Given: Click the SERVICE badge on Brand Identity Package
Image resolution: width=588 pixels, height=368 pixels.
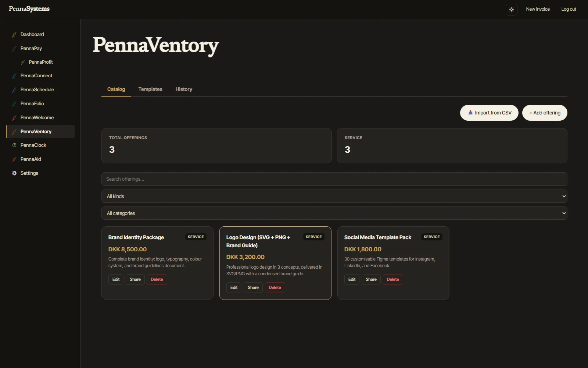Looking at the screenshot, I should pyautogui.click(x=196, y=237).
